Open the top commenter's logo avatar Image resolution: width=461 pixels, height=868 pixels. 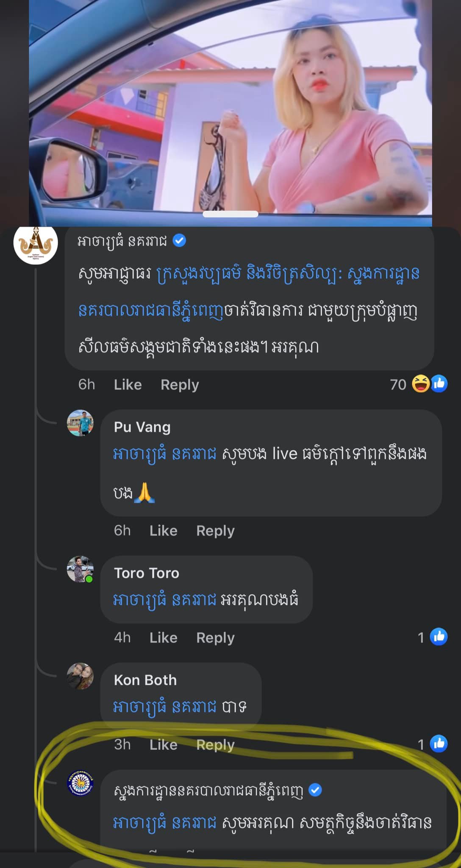(x=36, y=244)
